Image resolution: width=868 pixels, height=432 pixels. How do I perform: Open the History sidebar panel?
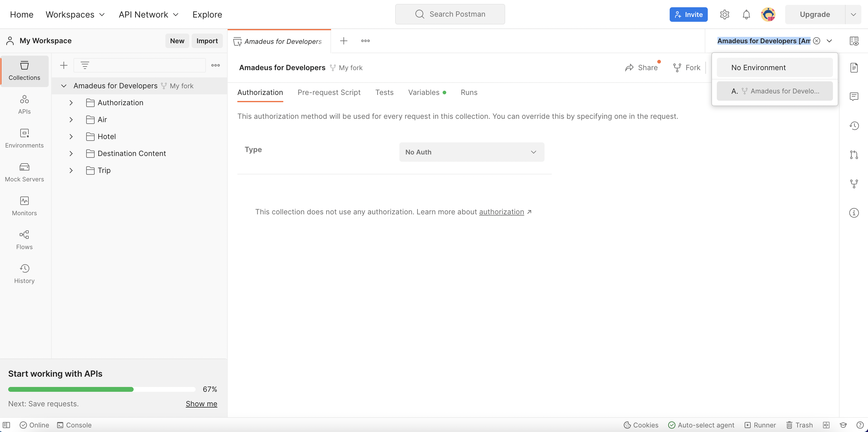tap(24, 274)
